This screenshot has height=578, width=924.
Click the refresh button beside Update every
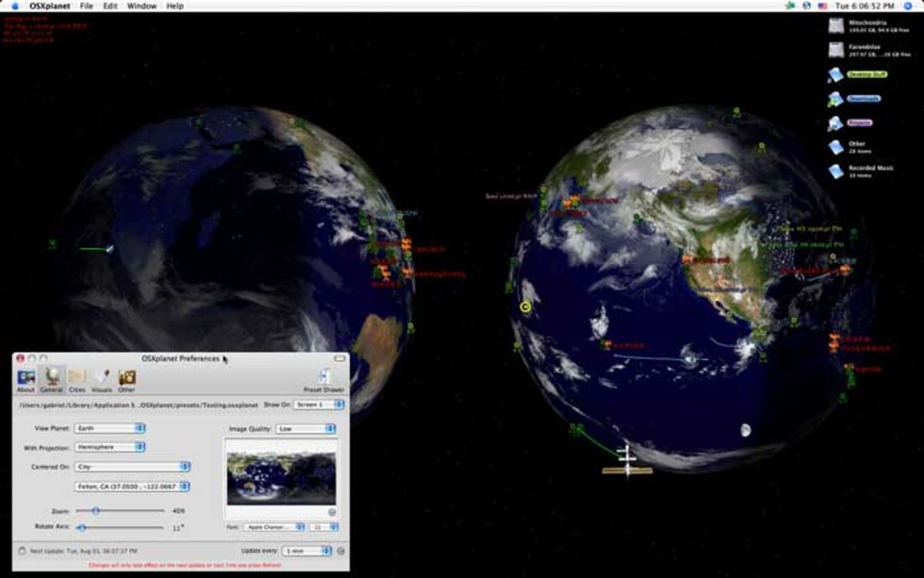340,551
